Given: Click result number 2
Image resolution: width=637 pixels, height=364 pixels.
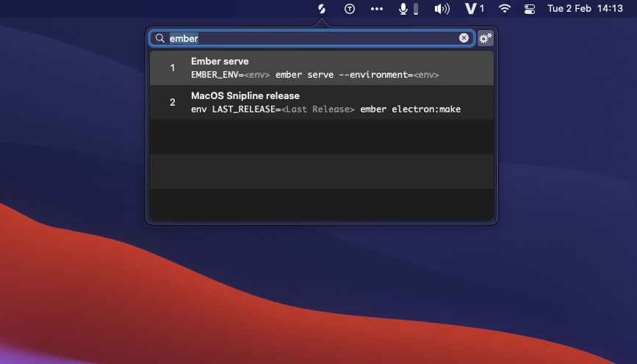Looking at the screenshot, I should tap(173, 102).
